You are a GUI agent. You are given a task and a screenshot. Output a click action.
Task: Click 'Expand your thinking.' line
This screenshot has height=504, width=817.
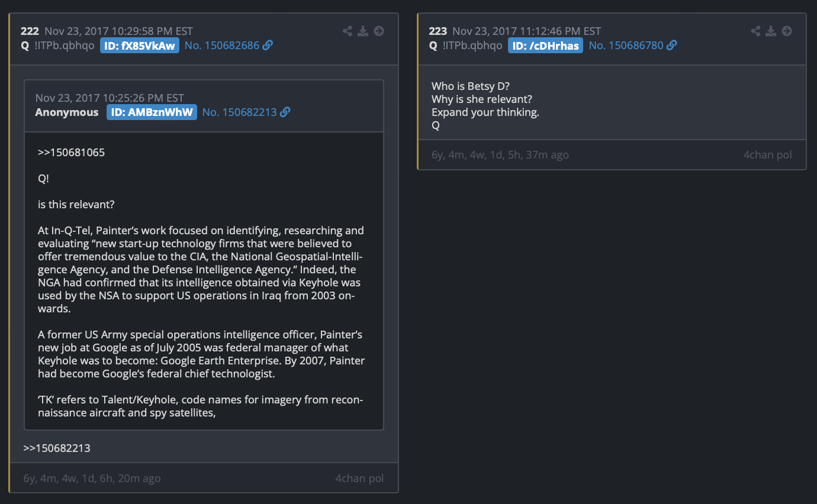click(x=485, y=112)
